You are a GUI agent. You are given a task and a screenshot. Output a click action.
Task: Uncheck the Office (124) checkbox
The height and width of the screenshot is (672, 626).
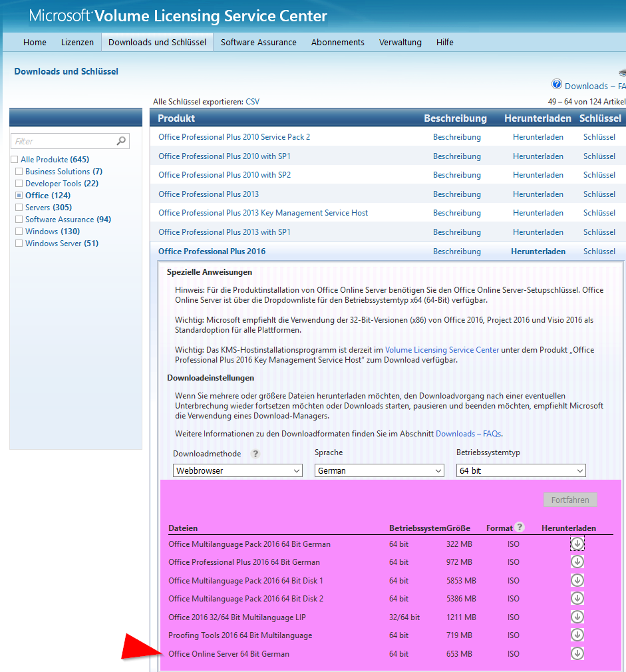click(x=19, y=196)
